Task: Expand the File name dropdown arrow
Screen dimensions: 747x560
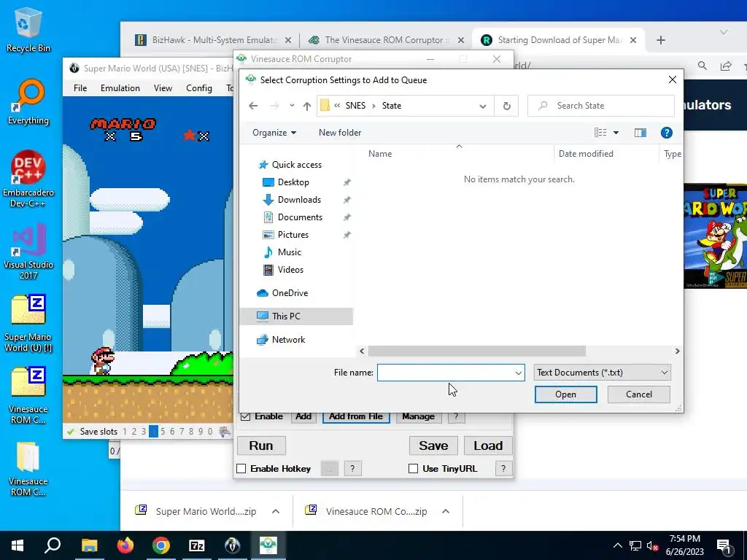Action: click(x=519, y=373)
